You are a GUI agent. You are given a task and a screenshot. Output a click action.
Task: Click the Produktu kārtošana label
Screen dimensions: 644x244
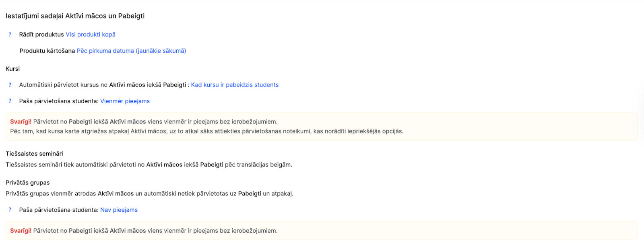pos(47,51)
